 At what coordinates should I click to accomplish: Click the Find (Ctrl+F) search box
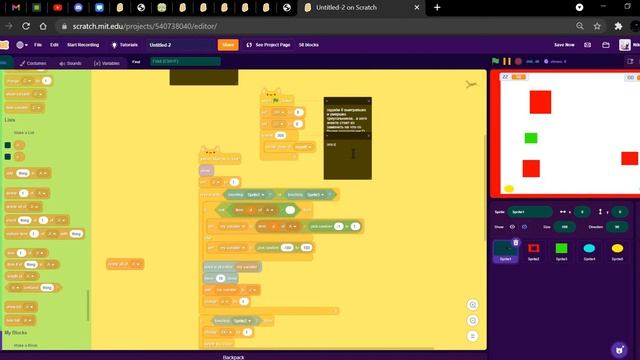[185, 62]
